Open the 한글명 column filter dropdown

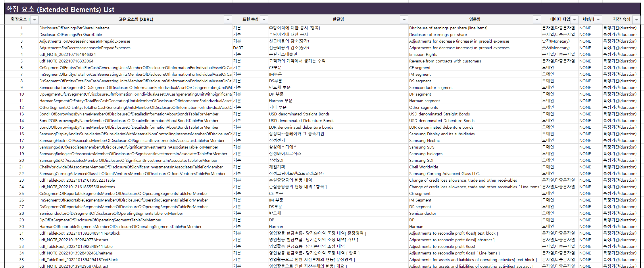coord(404,20)
